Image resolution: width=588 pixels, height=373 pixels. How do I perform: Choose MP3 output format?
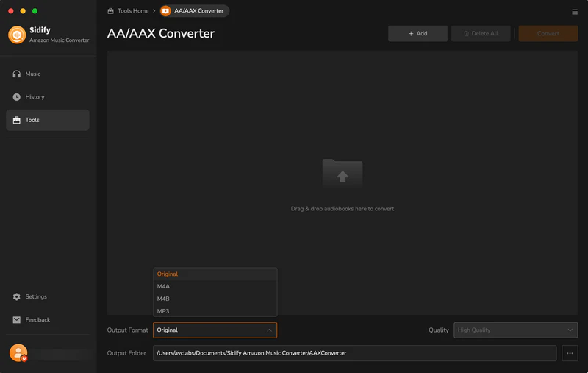coord(215,311)
